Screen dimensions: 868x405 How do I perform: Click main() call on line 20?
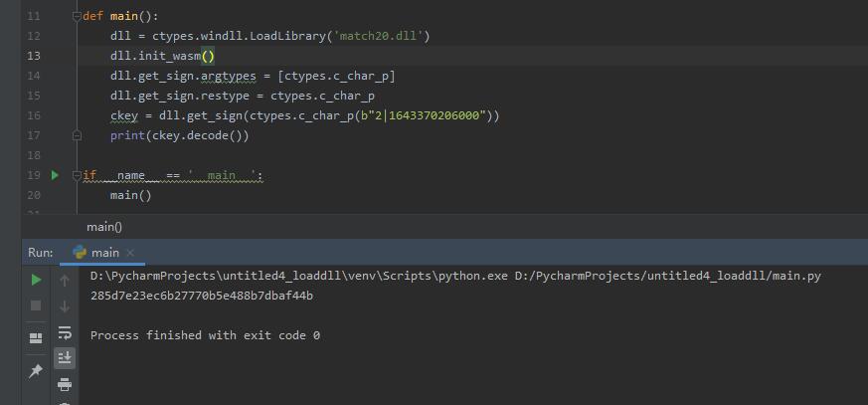[x=130, y=195]
